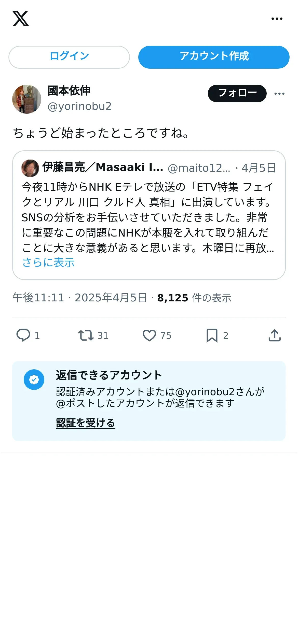Click the blue verified badge icon
This screenshot has height=644, width=298.
(34, 379)
